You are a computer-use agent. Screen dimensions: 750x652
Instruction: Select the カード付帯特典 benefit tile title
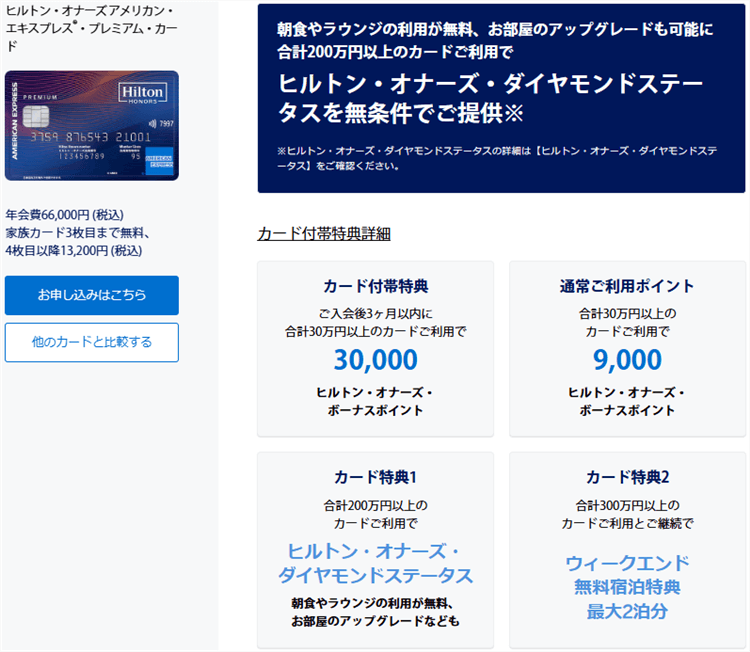tap(376, 286)
